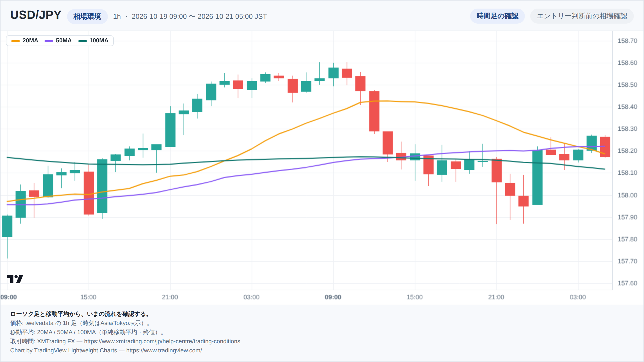Click the first green candle at chart start

pyautogui.click(x=7, y=226)
